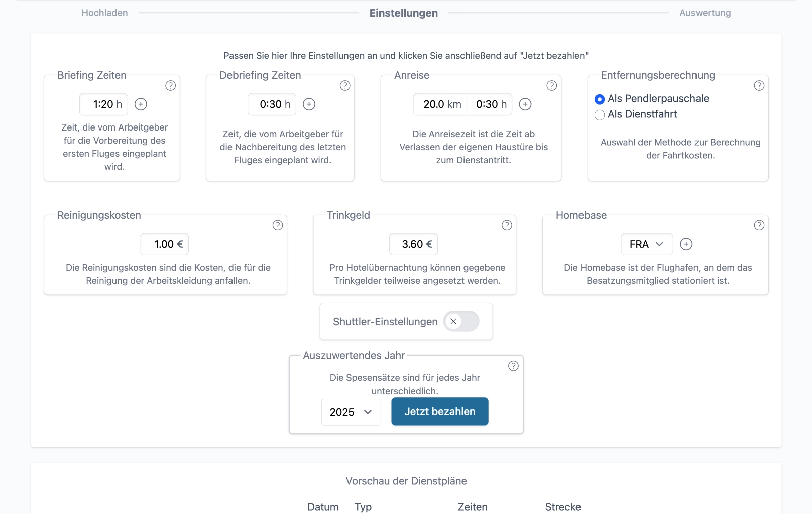Open help for Debriefing Zeiten
The height and width of the screenshot is (514, 812).
(345, 86)
